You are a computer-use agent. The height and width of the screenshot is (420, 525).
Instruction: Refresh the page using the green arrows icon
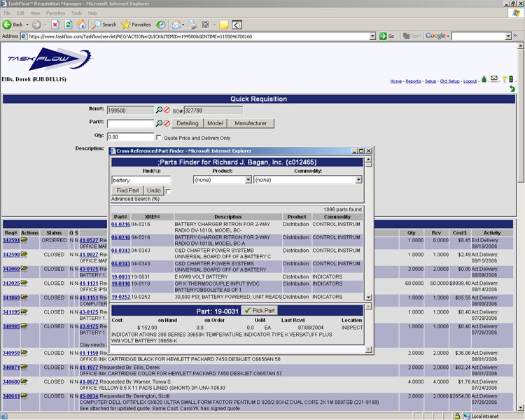[69, 24]
